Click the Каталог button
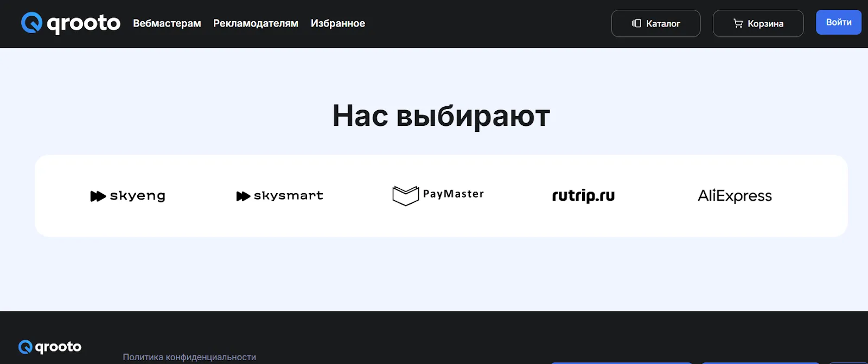Viewport: 868px width, 364px height. 656,23
